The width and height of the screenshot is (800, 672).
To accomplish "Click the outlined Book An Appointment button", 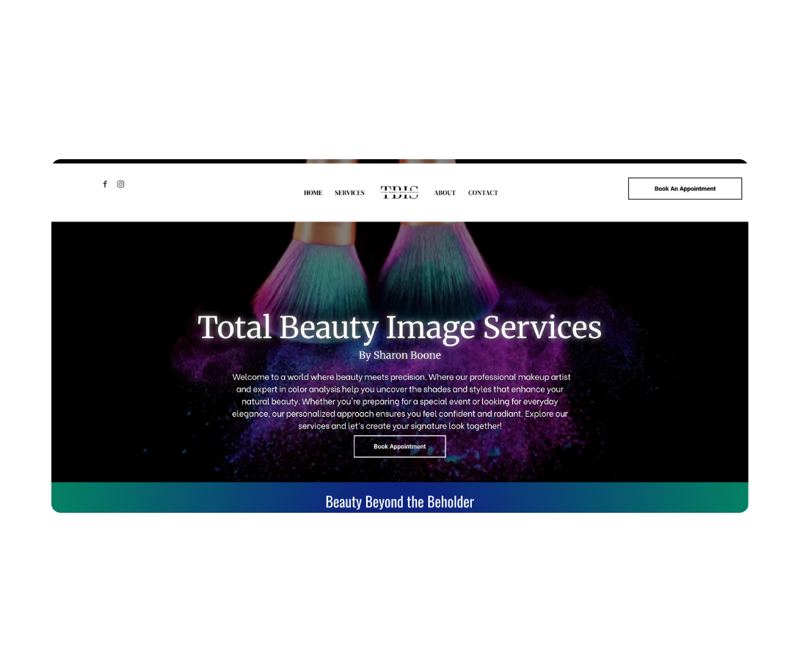I will tap(400, 446).
